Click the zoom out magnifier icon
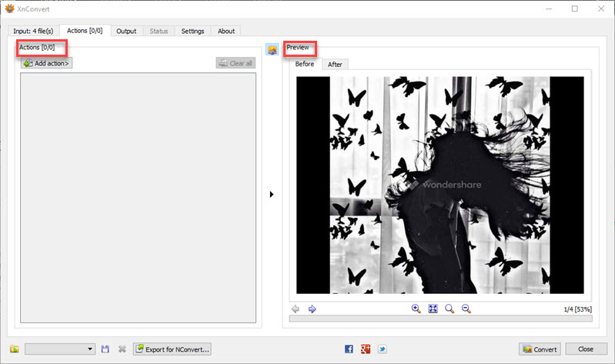Image resolution: width=615 pixels, height=364 pixels. tap(466, 309)
